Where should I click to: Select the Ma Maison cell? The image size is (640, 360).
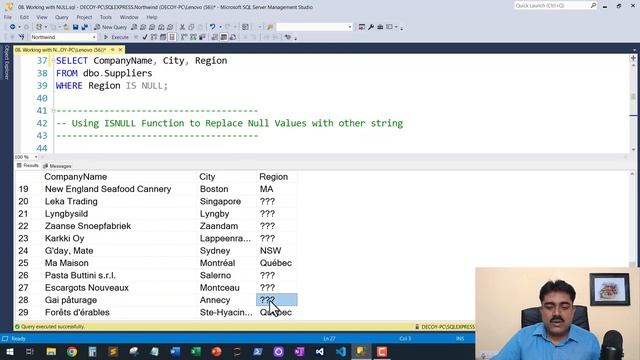120,263
